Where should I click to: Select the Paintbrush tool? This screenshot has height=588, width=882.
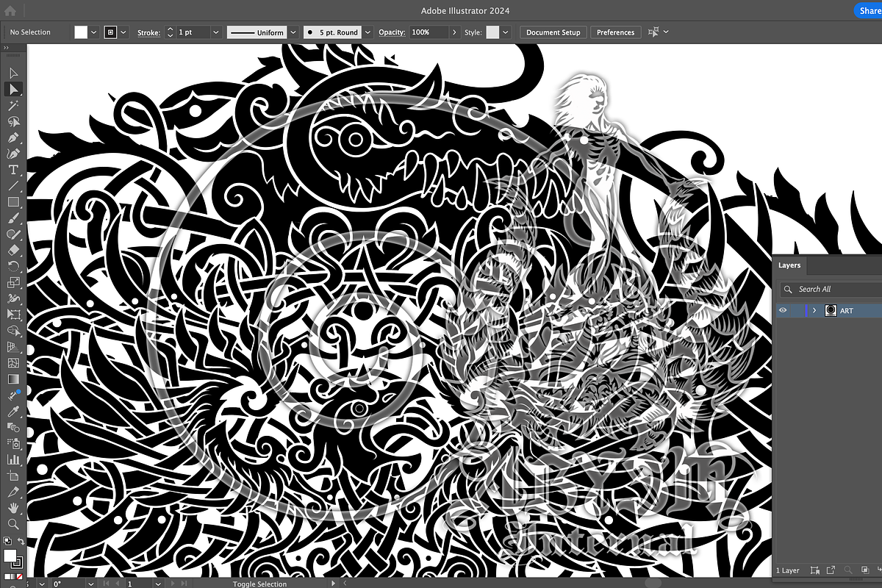click(x=13, y=218)
